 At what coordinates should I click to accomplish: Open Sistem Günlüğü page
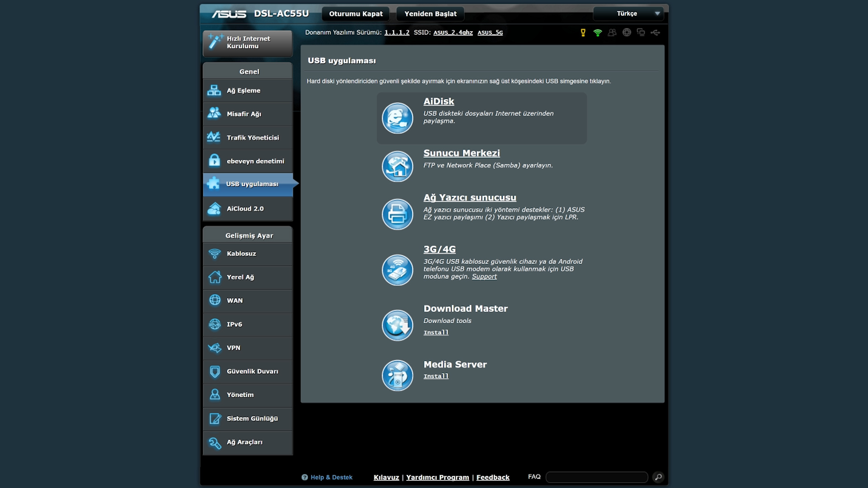(248, 418)
